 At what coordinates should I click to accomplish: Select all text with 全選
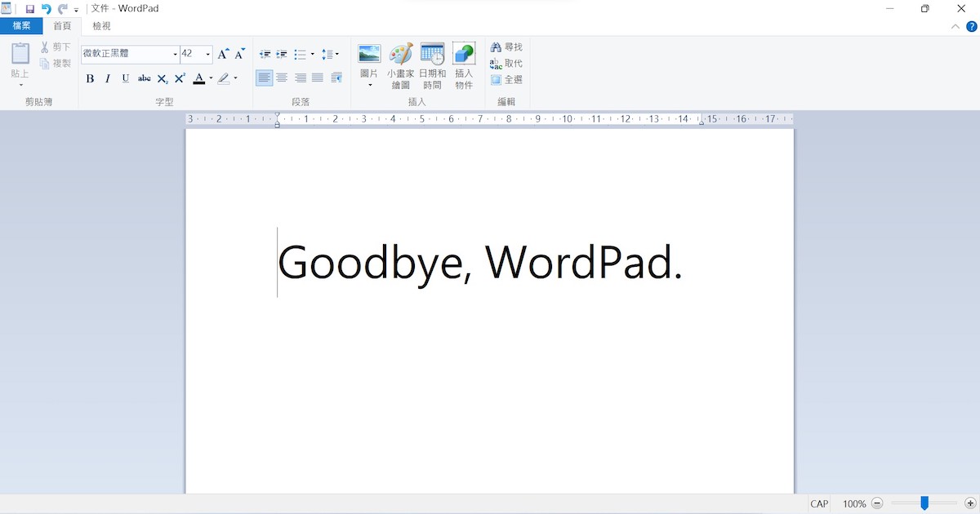click(x=506, y=79)
